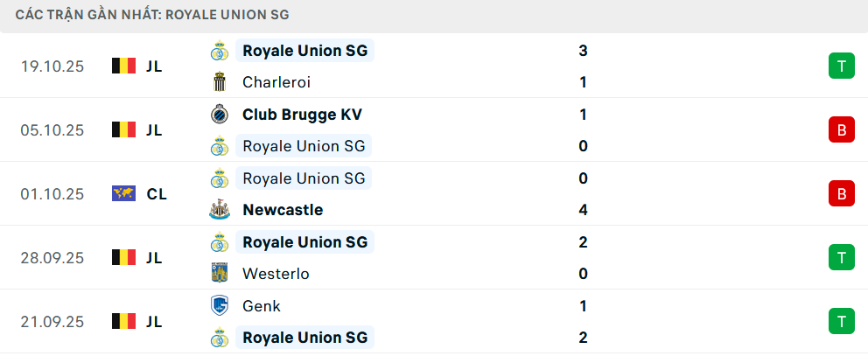Screen dimensions: 868x356
Task: Open the Genk team link
Action: (x=262, y=306)
